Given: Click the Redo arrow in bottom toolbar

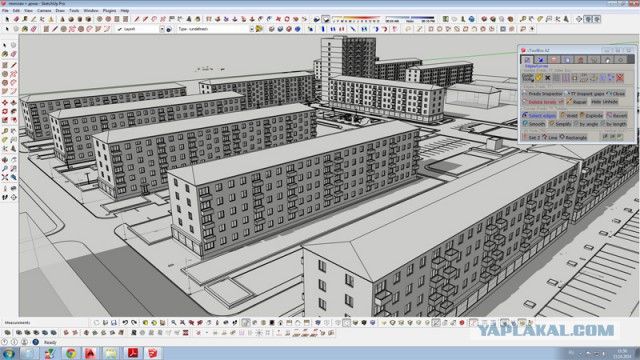Looking at the screenshot, I should point(134,322).
